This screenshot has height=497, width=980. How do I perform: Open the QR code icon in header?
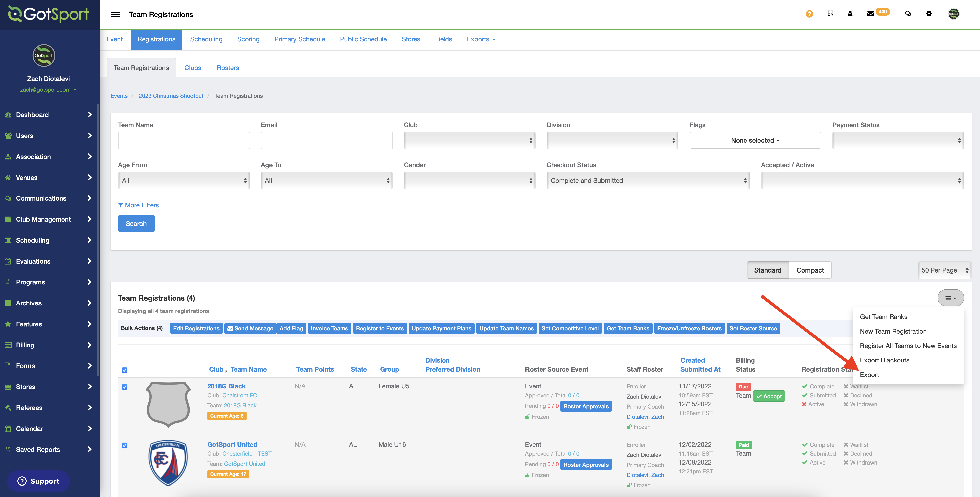tap(830, 14)
